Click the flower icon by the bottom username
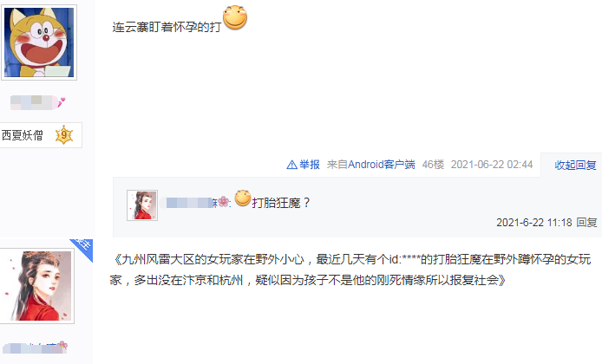The width and height of the screenshot is (602, 364). pyautogui.click(x=62, y=347)
